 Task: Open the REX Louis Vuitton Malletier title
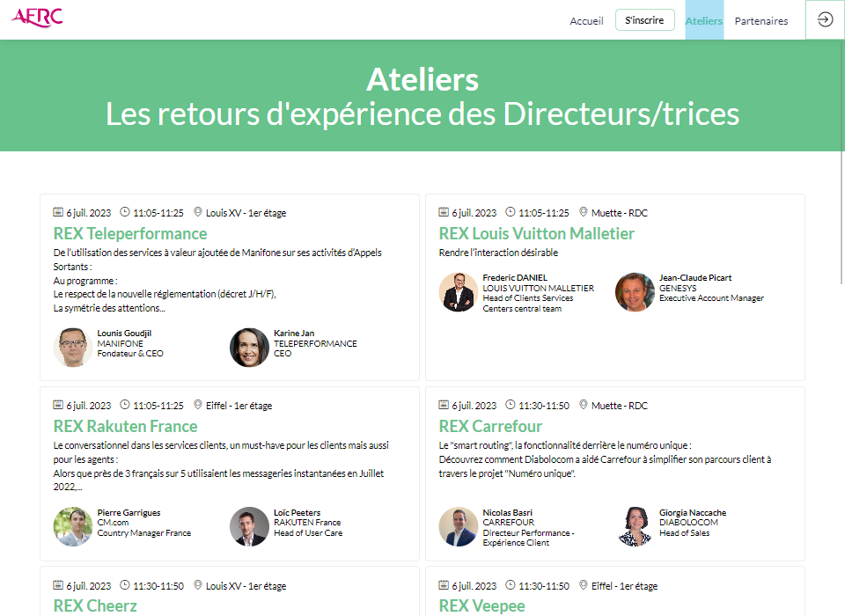point(536,233)
